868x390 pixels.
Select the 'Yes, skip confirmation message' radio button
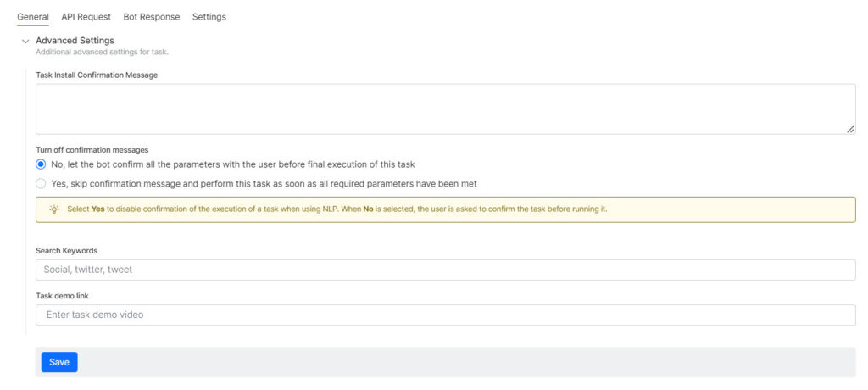(x=41, y=183)
